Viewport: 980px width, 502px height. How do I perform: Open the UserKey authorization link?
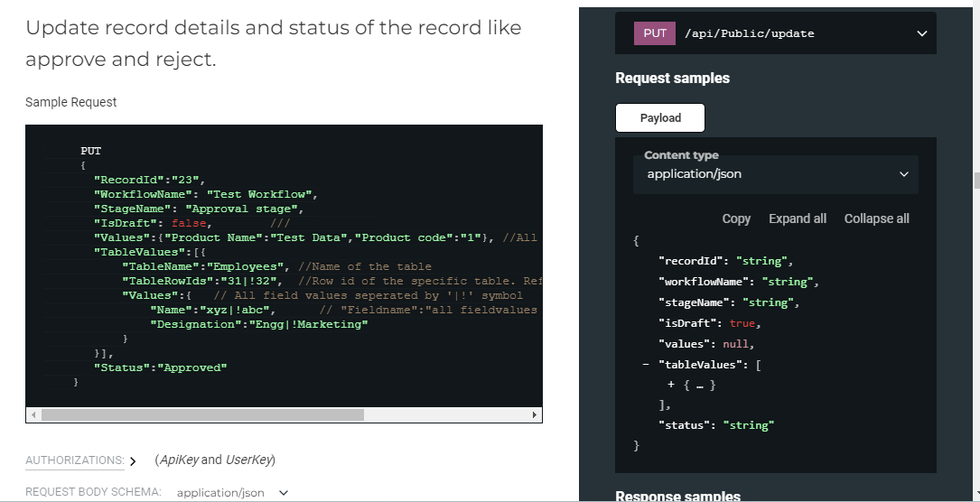(x=247, y=460)
